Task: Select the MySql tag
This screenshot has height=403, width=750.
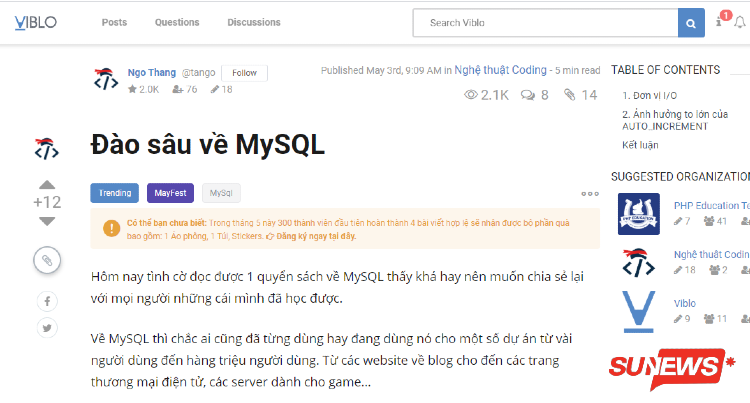Action: point(221,193)
